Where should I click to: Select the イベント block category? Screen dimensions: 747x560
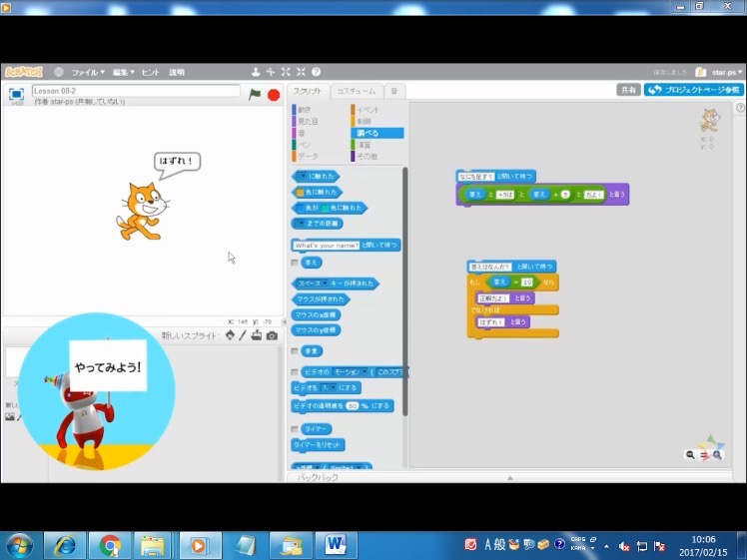coord(368,110)
